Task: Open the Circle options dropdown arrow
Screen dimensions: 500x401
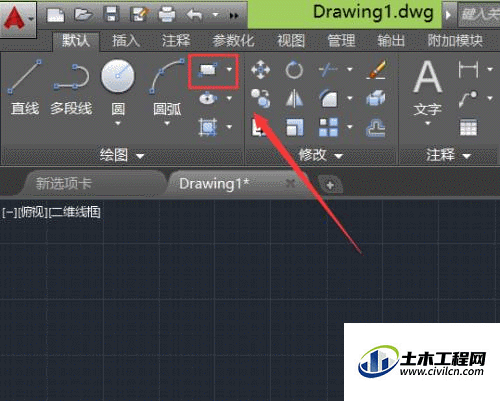Action: coord(118,124)
